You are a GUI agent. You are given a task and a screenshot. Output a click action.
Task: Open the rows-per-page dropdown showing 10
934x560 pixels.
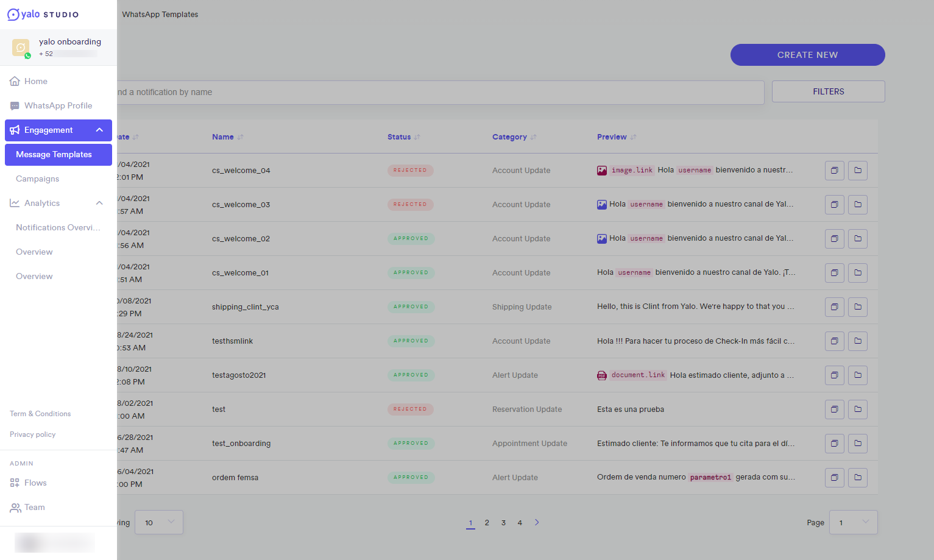click(159, 522)
